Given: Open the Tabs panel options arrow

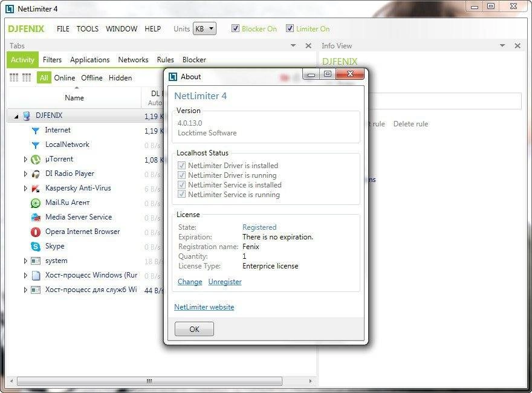Looking at the screenshot, I should (293, 45).
